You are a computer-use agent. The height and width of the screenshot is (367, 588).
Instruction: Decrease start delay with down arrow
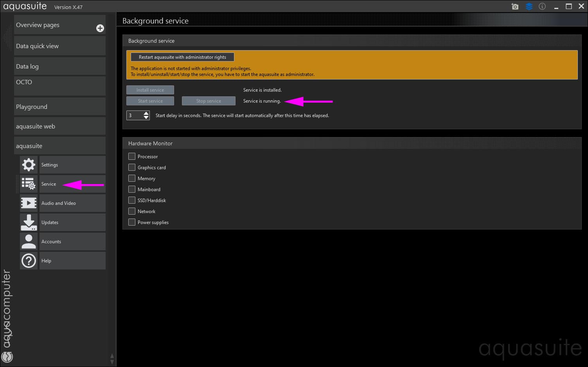click(146, 118)
